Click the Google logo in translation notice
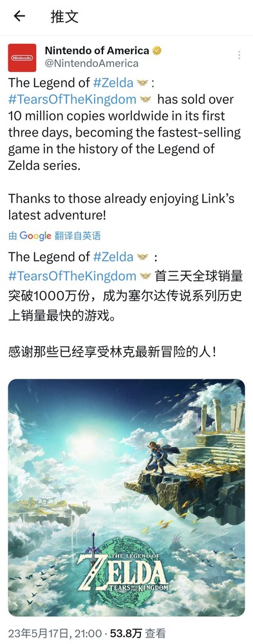This screenshot has width=253, height=644. (x=35, y=236)
